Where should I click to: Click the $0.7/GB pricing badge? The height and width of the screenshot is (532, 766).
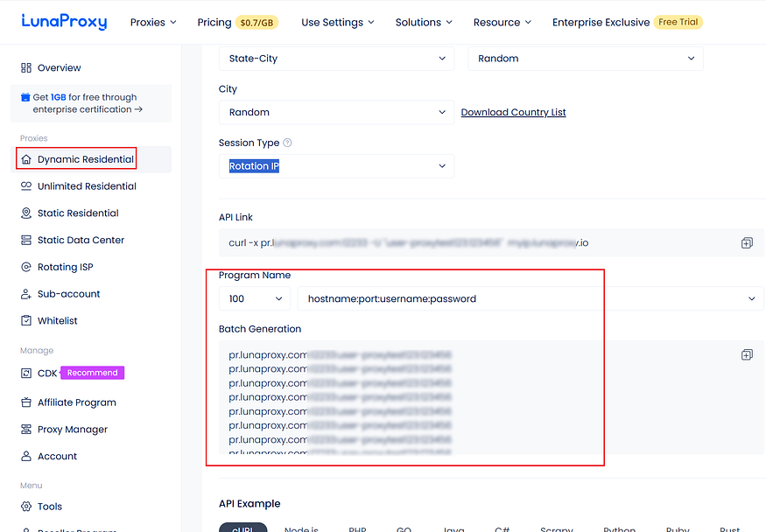(257, 23)
